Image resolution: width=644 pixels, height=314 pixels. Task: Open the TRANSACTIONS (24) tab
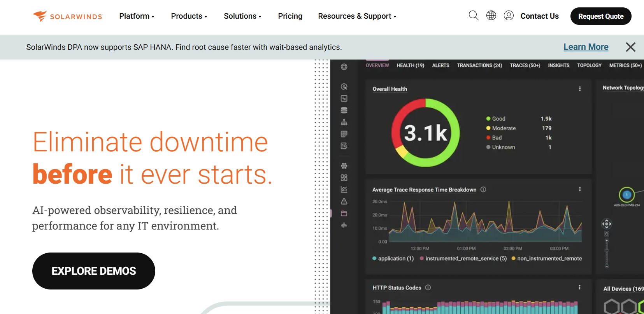pyautogui.click(x=479, y=65)
